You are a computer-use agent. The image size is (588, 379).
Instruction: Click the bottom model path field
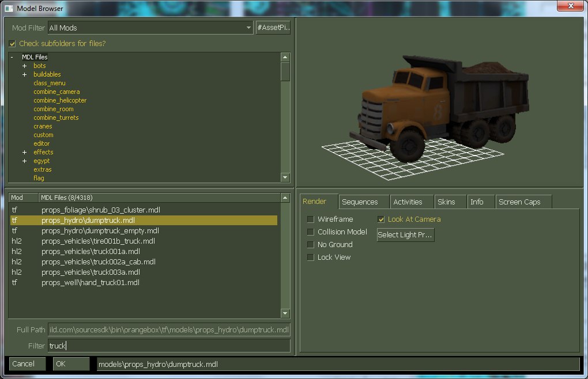coord(337,364)
